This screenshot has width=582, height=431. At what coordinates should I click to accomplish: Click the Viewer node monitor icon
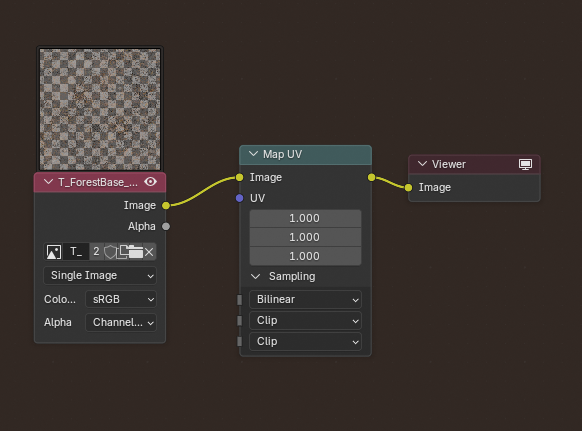(x=525, y=164)
